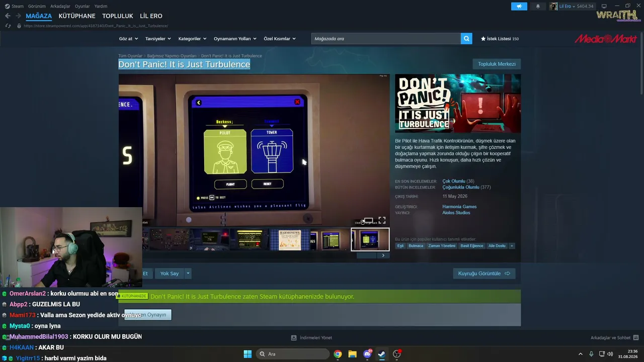Click the store page URL bar
This screenshot has width=644, height=362.
pyautogui.click(x=96, y=26)
